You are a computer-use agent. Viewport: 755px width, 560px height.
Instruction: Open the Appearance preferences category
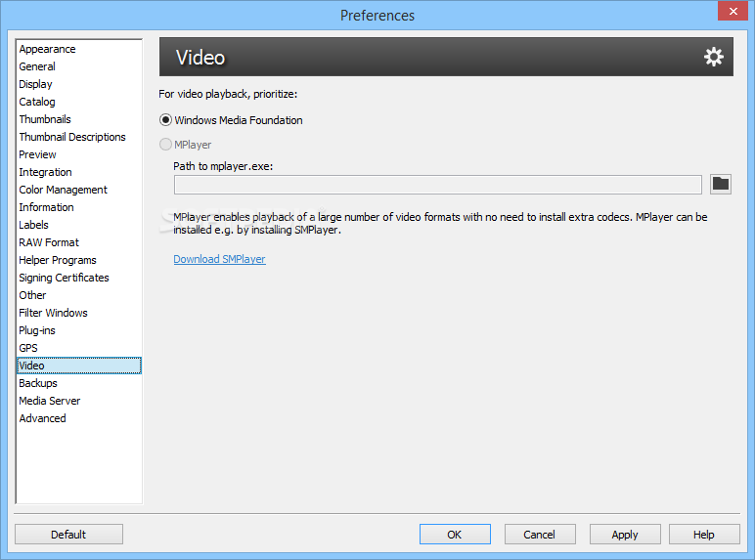[x=79, y=49]
